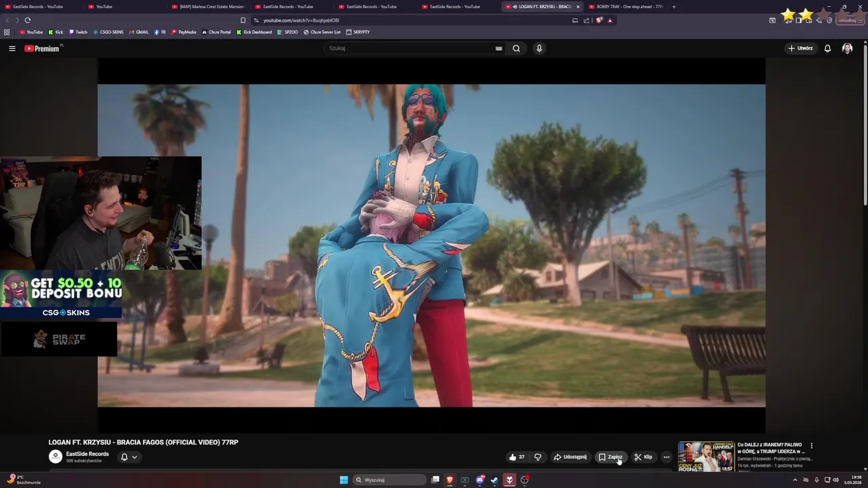Open the suggested video thumbnail about Iran
The image size is (868, 488).
707,457
